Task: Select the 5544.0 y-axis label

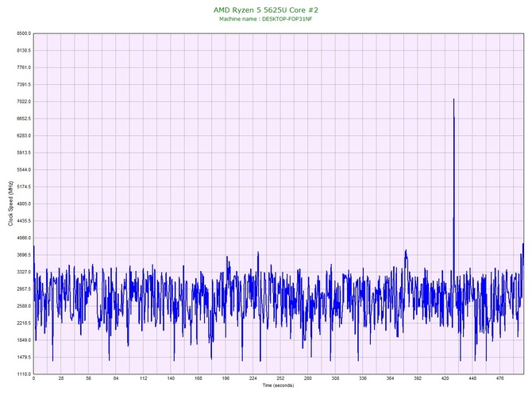Action: pyautogui.click(x=23, y=170)
